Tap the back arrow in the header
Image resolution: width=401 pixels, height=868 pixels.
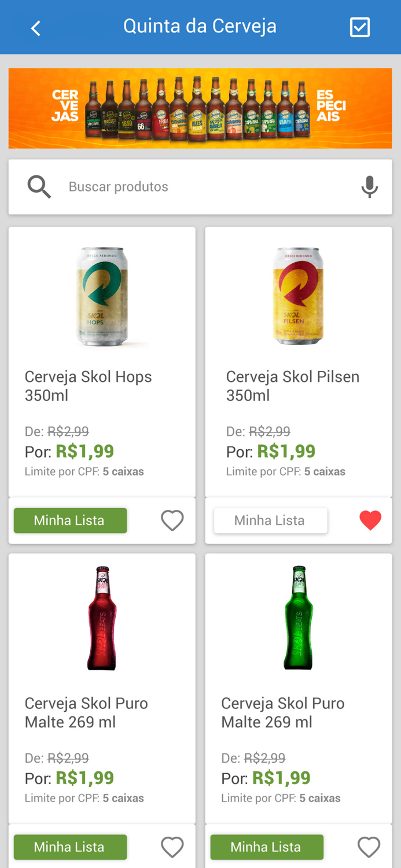pyautogui.click(x=35, y=27)
